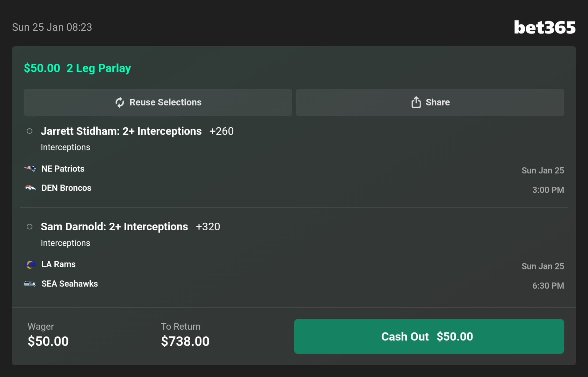588x377 pixels.
Task: Click the bet365 logo
Action: coord(544,27)
